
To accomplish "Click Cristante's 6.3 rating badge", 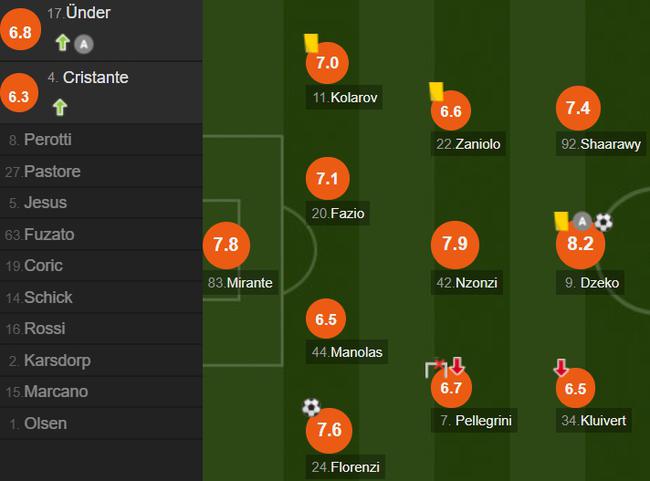I will (x=19, y=96).
